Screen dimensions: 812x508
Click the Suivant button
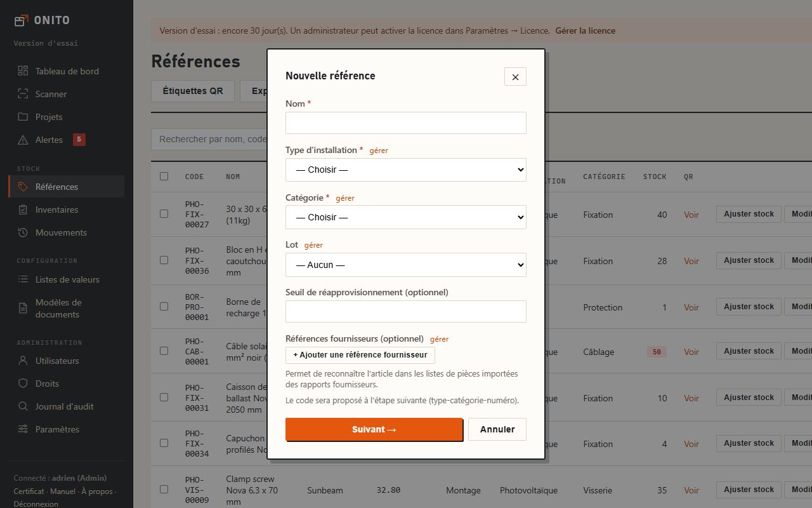374,429
